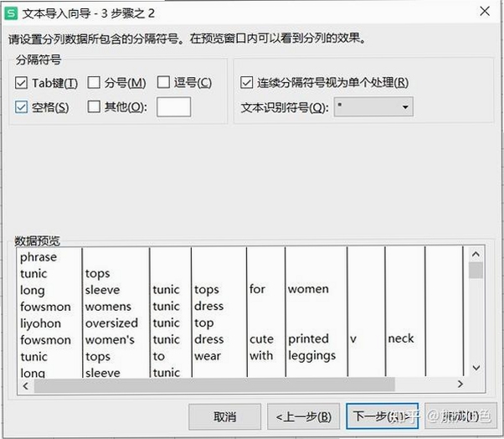Uncheck the Tab键(T) delimiter checkbox
The width and height of the screenshot is (504, 439).
[21, 83]
